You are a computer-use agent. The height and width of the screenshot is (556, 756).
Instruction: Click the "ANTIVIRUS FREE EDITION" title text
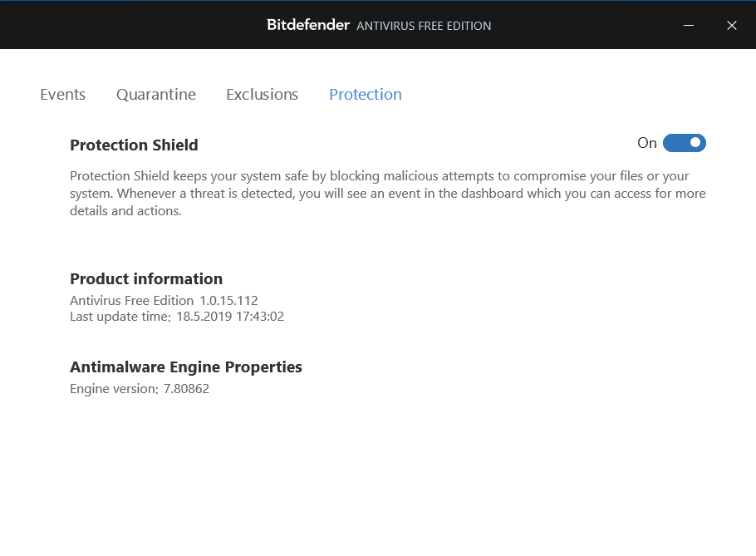pyautogui.click(x=424, y=26)
